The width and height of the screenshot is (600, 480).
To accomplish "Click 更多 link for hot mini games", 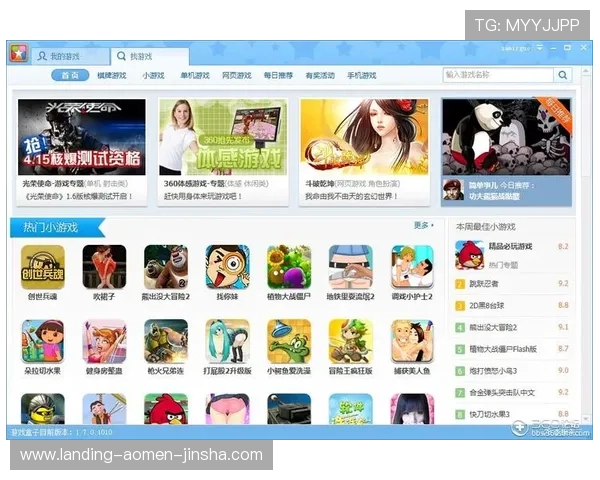I will [x=424, y=225].
